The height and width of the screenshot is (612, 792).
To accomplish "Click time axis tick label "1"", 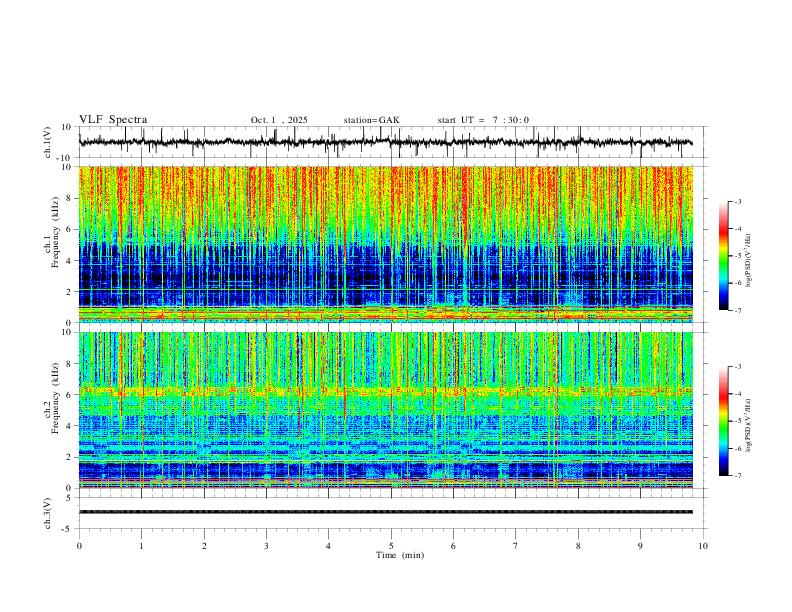I will tap(141, 546).
